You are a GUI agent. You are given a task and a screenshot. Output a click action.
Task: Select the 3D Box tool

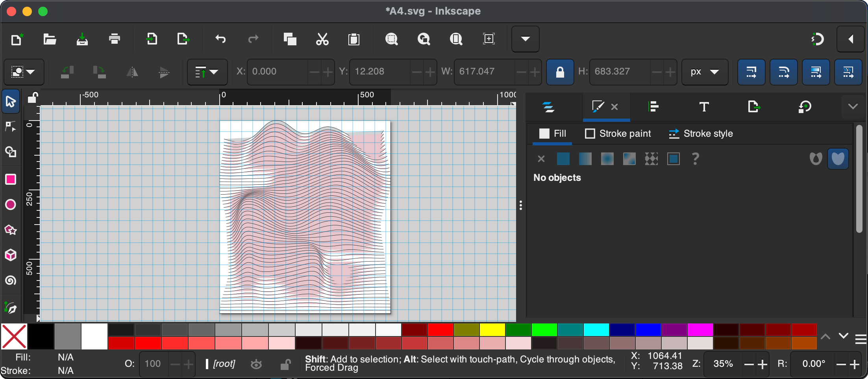pos(11,255)
